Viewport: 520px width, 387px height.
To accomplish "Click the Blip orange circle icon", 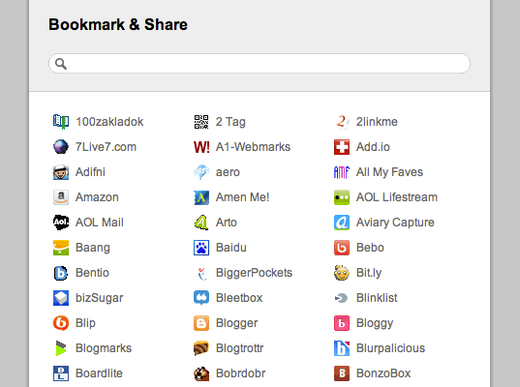I will (x=61, y=323).
